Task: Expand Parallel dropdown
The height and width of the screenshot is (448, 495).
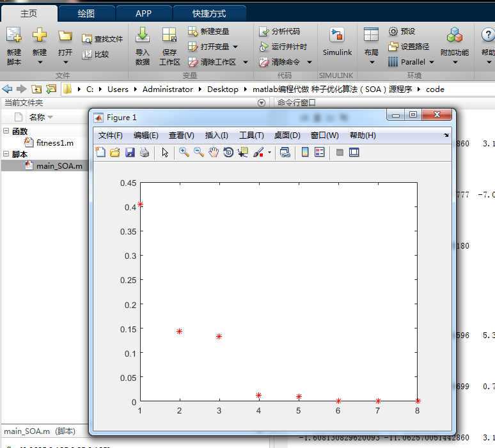Action: pyautogui.click(x=432, y=62)
